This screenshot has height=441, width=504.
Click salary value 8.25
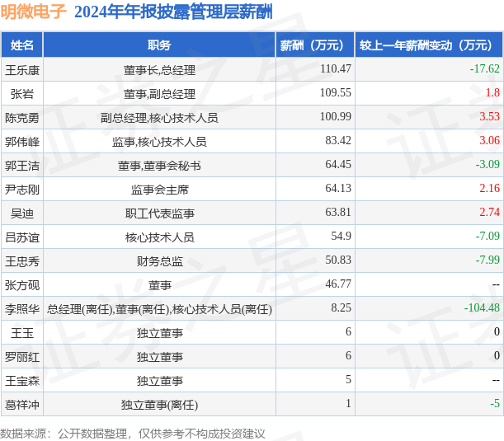[x=341, y=307]
